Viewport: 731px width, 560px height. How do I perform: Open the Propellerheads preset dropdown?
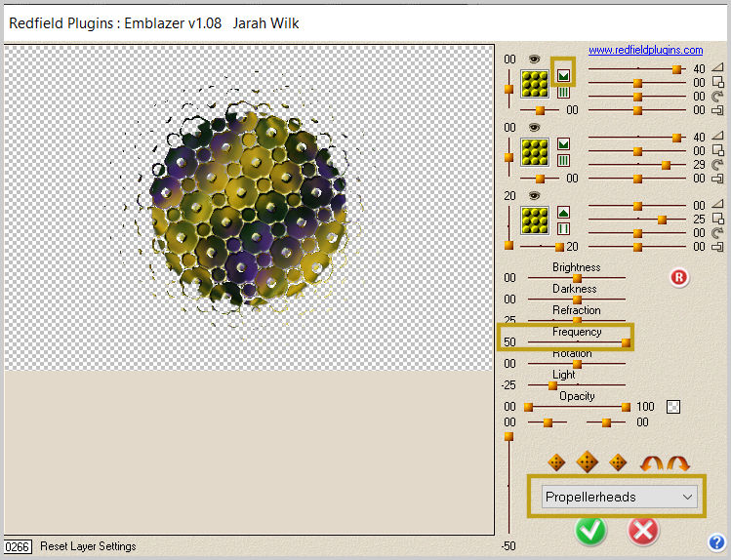click(x=620, y=497)
